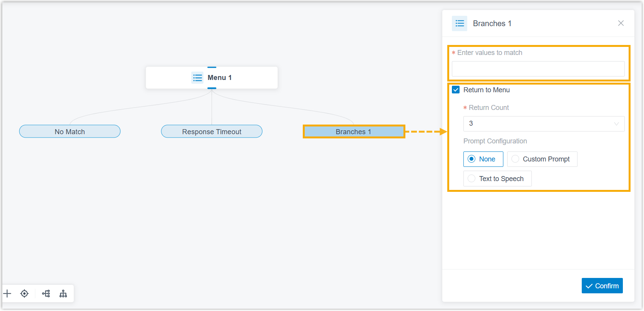644x311 pixels.
Task: Focus the Enter values to match field
Action: pyautogui.click(x=538, y=69)
